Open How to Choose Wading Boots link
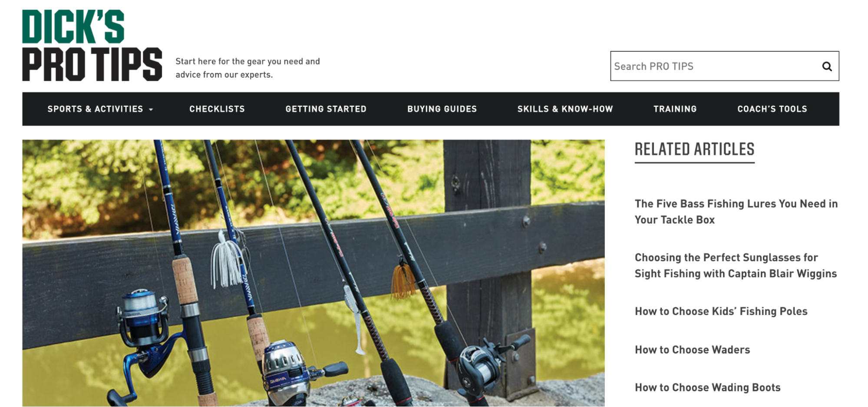868x407 pixels. (707, 387)
